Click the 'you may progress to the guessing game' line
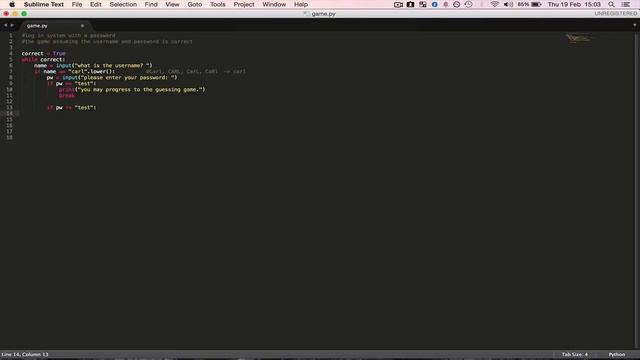 pyautogui.click(x=132, y=89)
